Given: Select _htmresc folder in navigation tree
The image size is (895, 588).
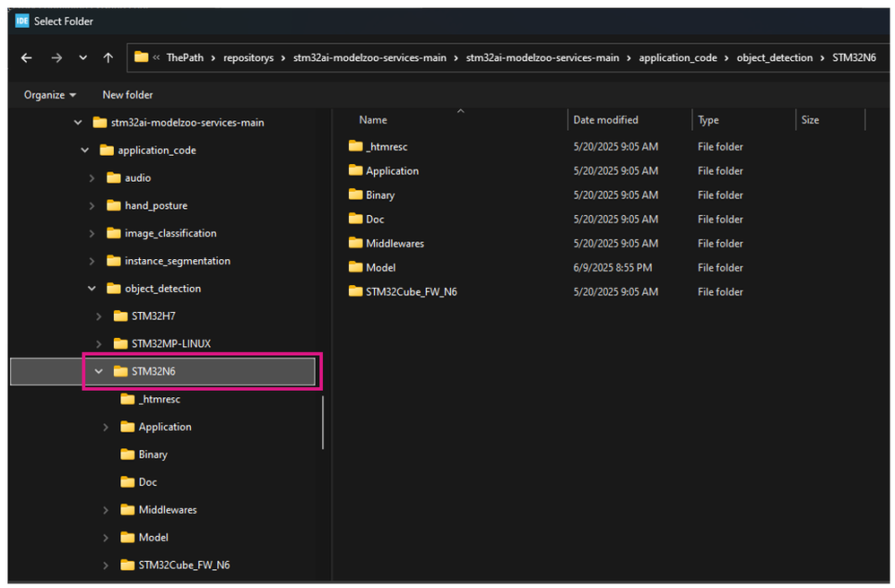Looking at the screenshot, I should 160,399.
